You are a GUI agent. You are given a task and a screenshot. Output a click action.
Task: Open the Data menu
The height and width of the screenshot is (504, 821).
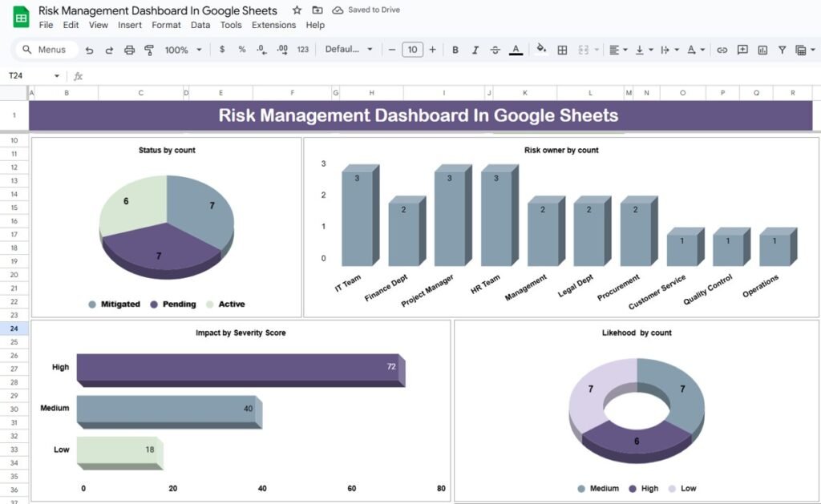click(x=200, y=25)
